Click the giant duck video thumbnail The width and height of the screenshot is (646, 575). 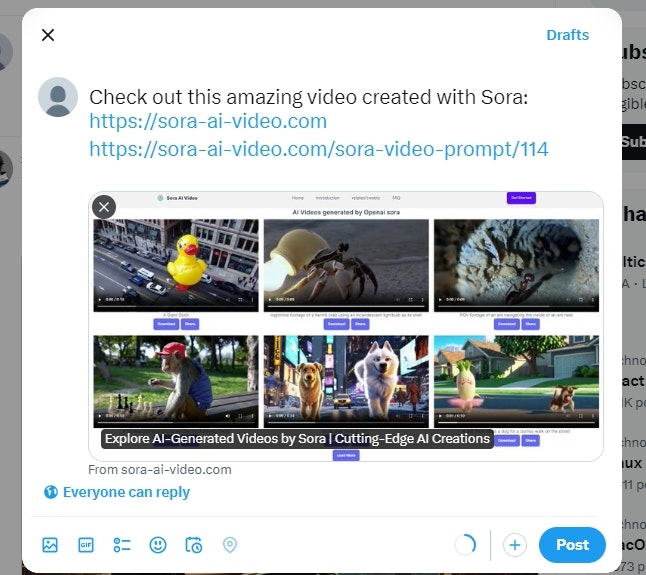point(176,265)
